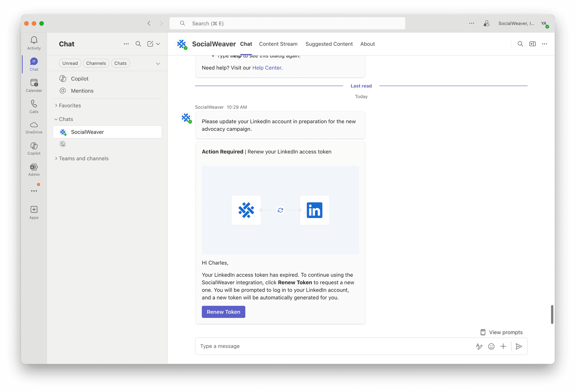Open the Calendar in the sidebar
Viewport: 576px width, 392px height.
click(34, 83)
